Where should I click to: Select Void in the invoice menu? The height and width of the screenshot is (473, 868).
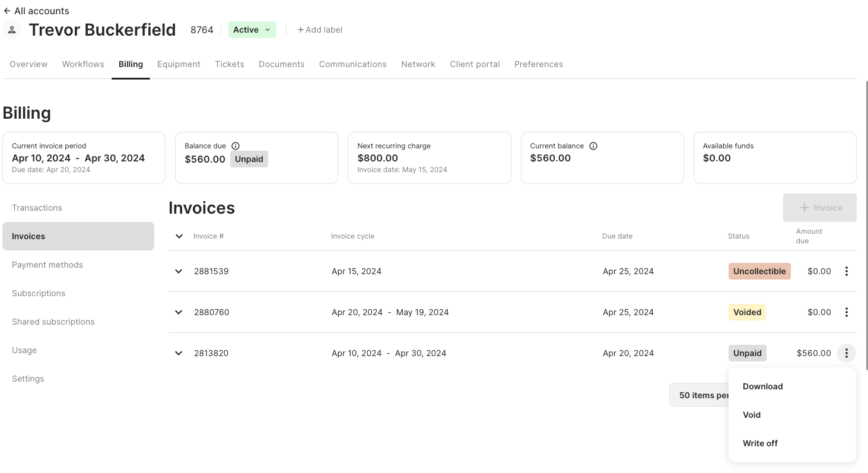[x=752, y=415]
